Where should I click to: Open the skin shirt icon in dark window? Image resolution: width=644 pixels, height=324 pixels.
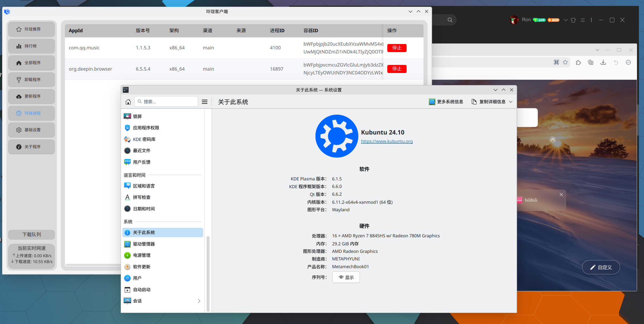tap(573, 20)
